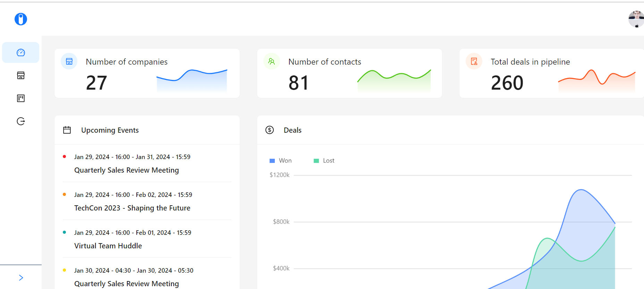Click the 'Deals' chart heading

click(x=293, y=130)
